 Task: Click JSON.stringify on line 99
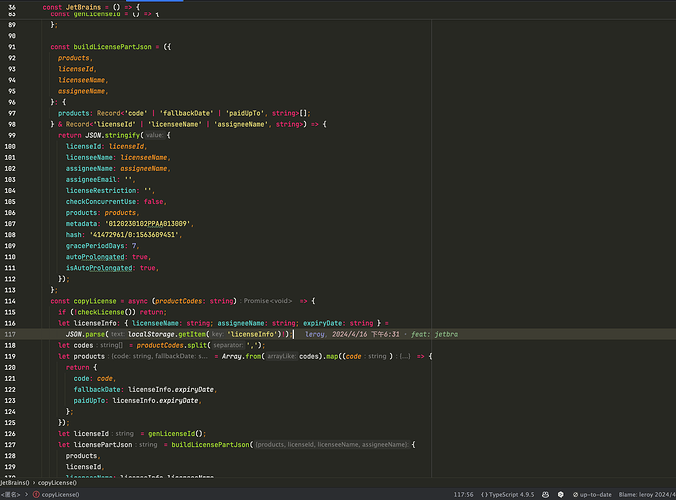(112, 135)
